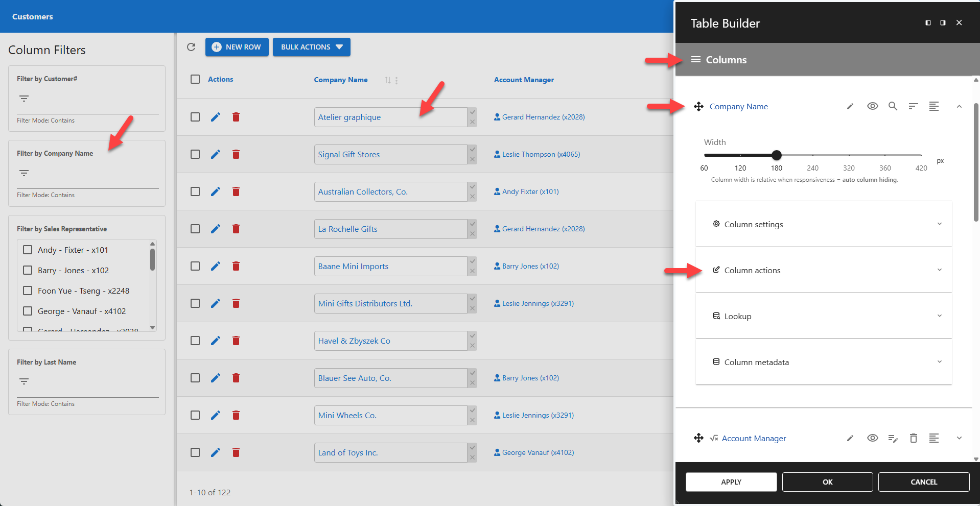The image size is (980, 506).
Task: Delete the Account Manager column with trash icon
Action: point(914,438)
